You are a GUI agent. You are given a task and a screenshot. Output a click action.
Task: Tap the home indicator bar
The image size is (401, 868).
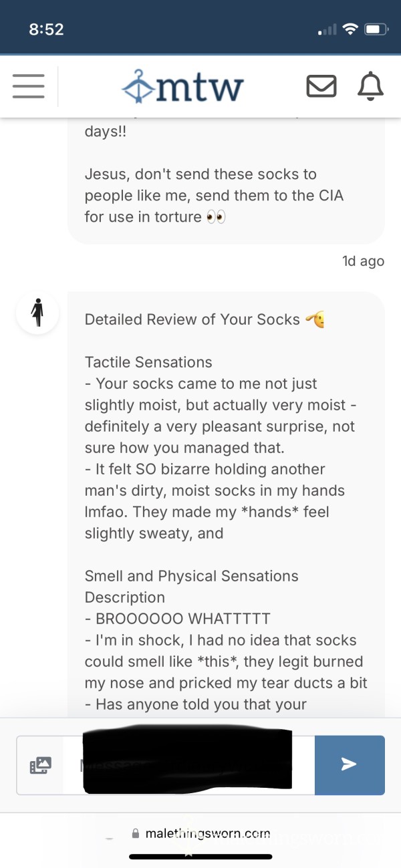(200, 857)
